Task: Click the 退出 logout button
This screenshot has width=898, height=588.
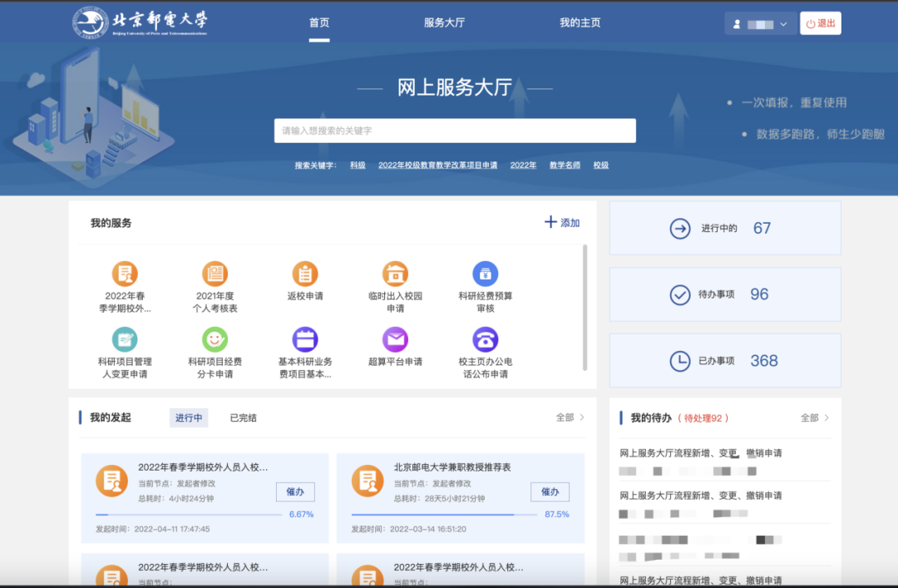Action: [820, 23]
